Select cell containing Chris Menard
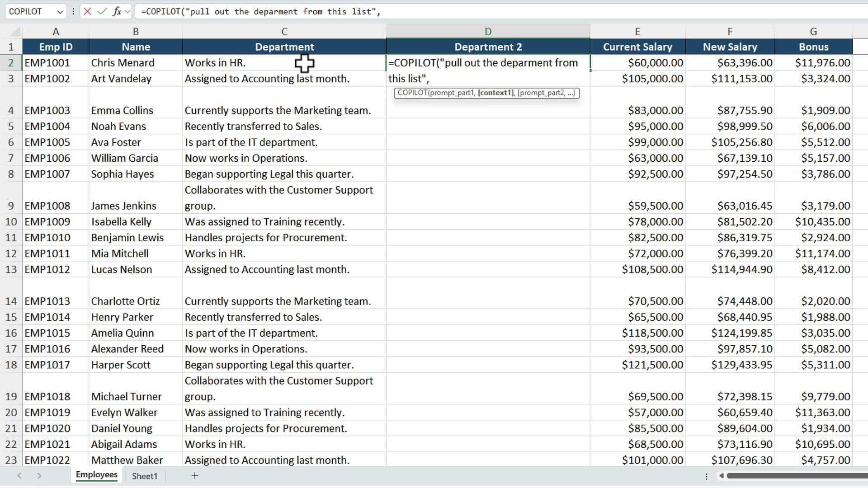 point(123,63)
